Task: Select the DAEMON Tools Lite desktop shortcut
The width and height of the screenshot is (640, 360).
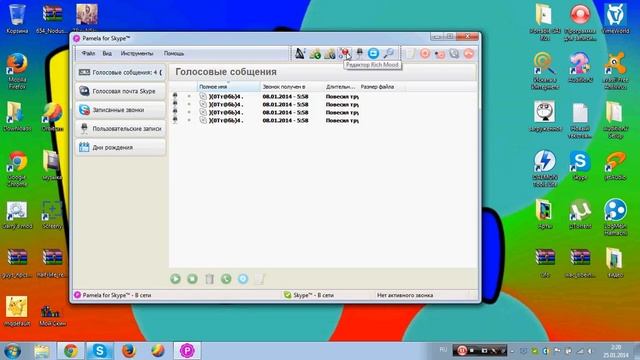Action: (545, 168)
